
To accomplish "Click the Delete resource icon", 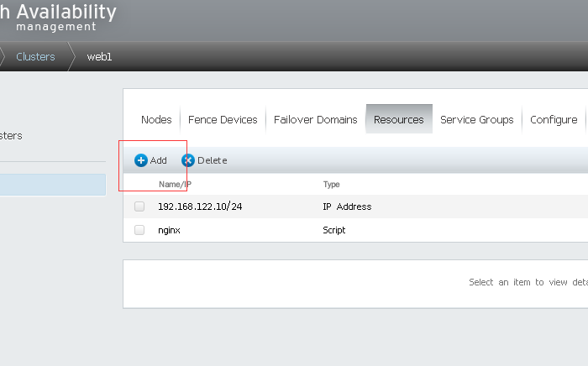I will [188, 160].
